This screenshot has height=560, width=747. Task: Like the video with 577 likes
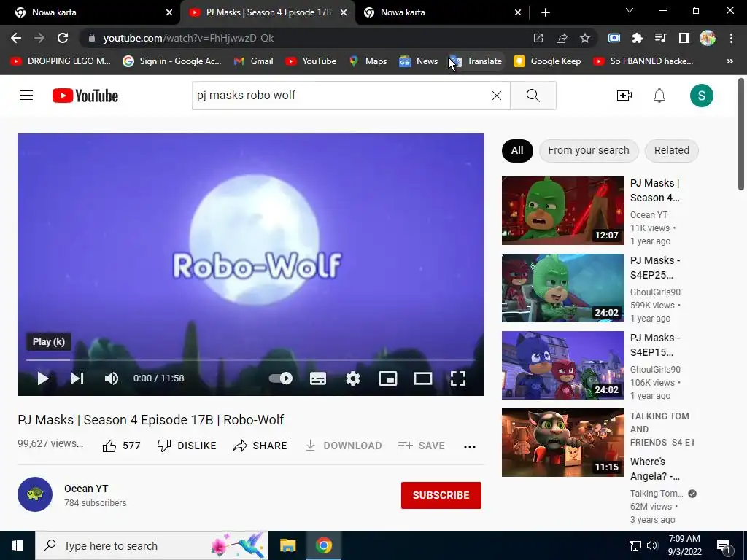[x=122, y=446]
